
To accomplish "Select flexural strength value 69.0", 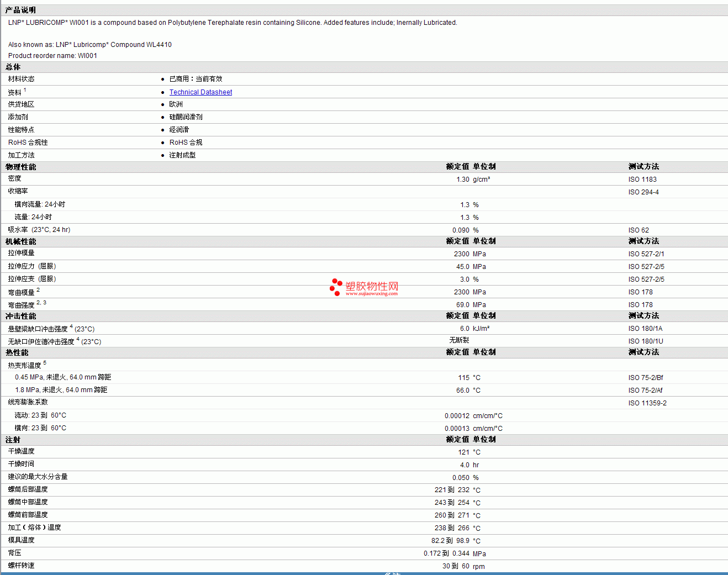I will pyautogui.click(x=463, y=305).
